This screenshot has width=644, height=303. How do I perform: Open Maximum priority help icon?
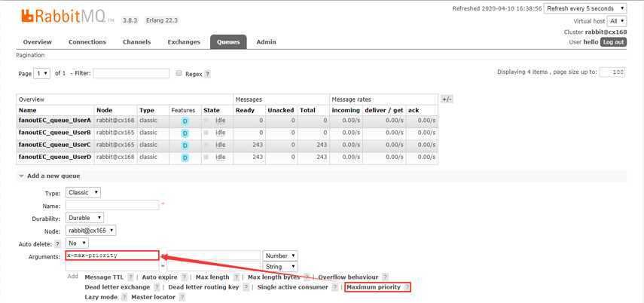(406, 287)
